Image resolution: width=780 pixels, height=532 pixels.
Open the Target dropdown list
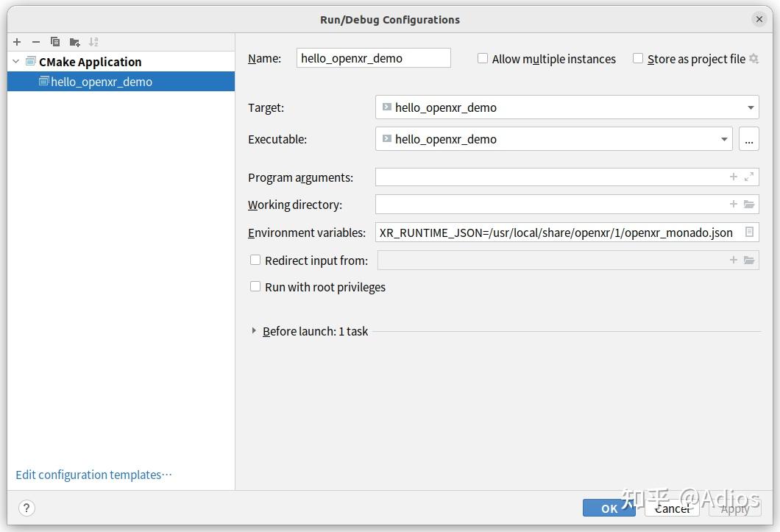coord(751,107)
